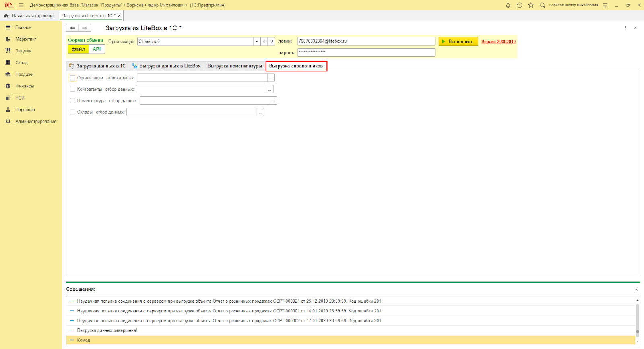644x349 pixels.
Task: Open selection for Склады отбор данных
Action: [260, 112]
